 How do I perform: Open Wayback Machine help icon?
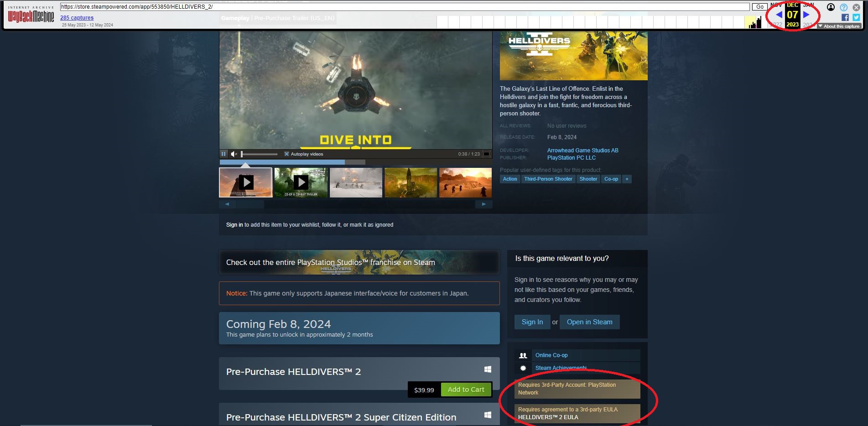pos(843,7)
